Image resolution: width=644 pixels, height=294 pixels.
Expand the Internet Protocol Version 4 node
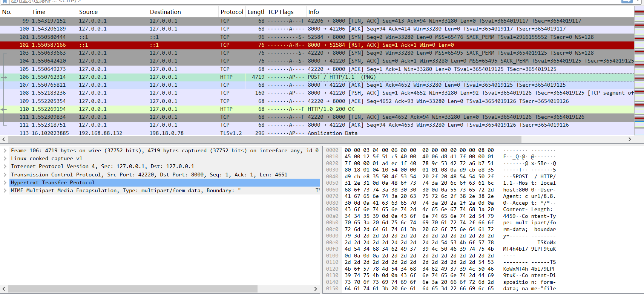click(x=5, y=166)
